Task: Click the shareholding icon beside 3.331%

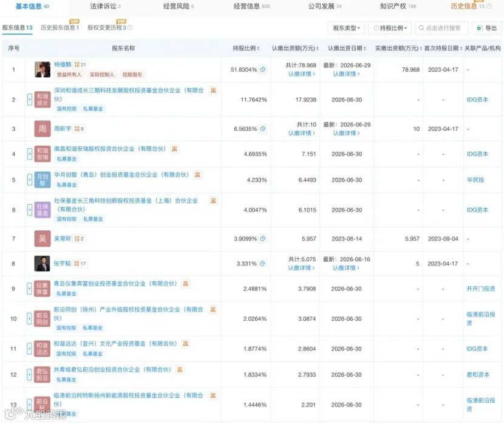Action: 262,264
